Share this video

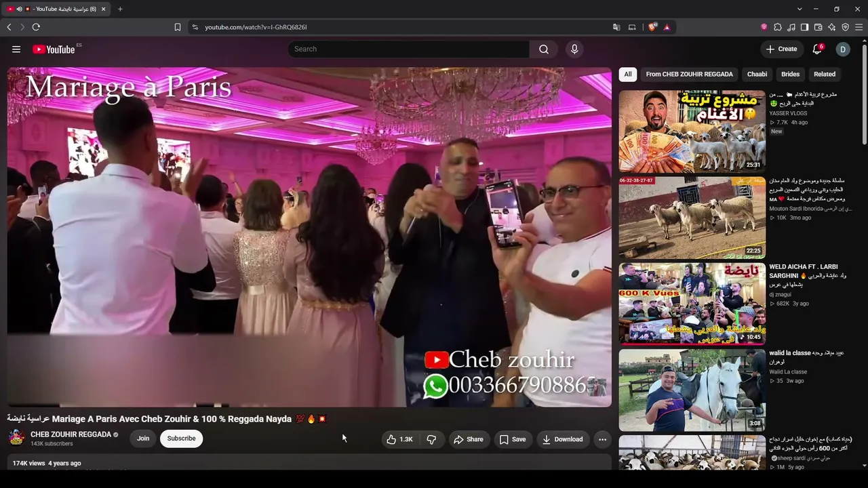pos(469,439)
